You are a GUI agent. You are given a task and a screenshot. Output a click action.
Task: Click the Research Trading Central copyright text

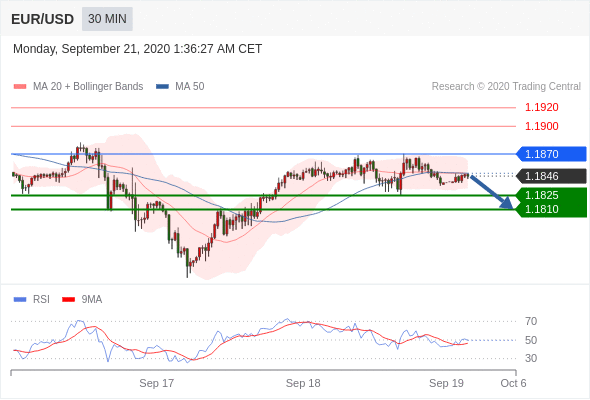[x=506, y=87]
